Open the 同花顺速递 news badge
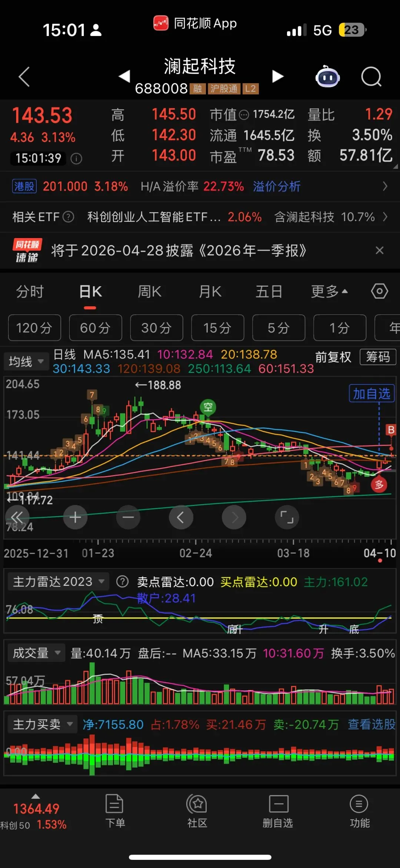Viewport: 400px width, 868px height. (x=27, y=250)
